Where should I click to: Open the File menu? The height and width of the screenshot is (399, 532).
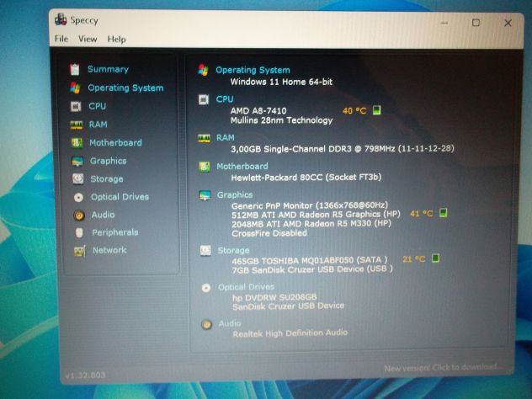coord(61,39)
